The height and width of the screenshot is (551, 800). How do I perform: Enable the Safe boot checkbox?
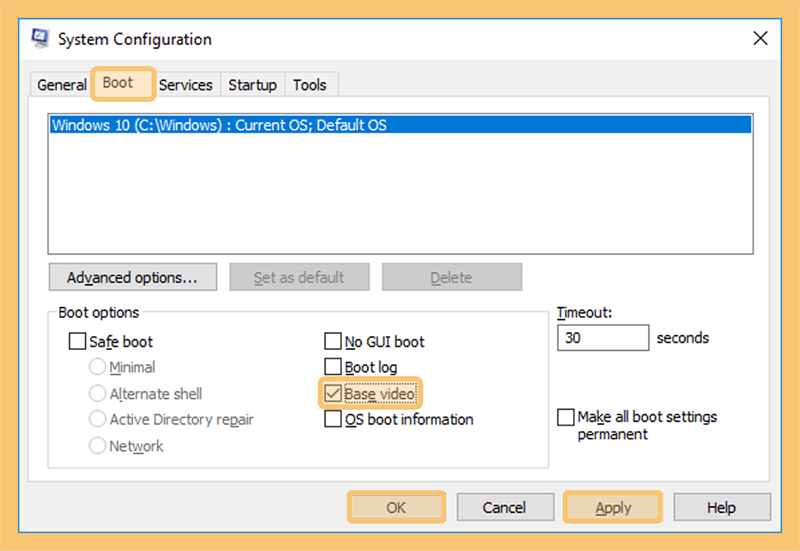(x=77, y=341)
